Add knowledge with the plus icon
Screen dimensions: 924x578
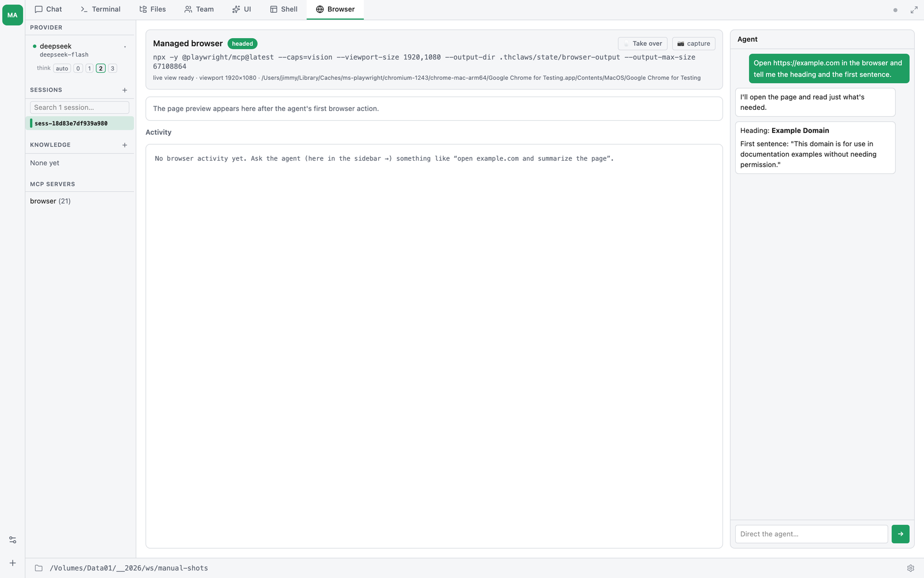(x=125, y=145)
